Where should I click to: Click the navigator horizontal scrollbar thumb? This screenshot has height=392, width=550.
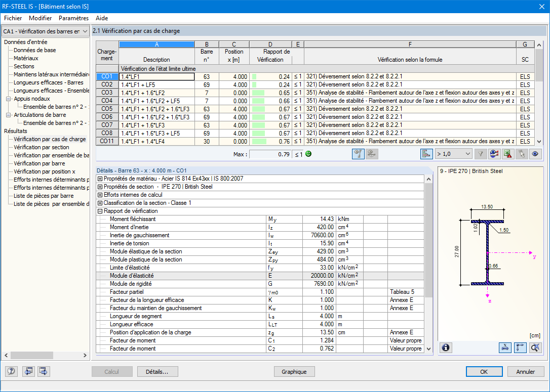coord(31,355)
